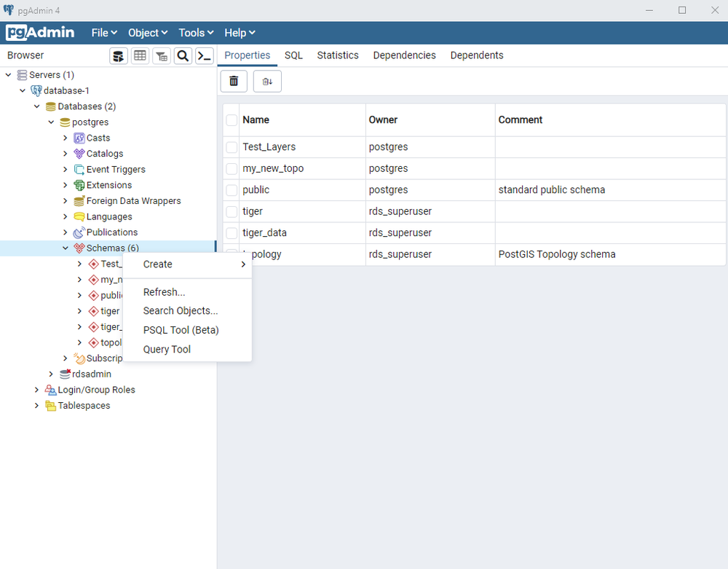This screenshot has width=728, height=569.
Task: Check the tiger row checkbox
Action: tap(232, 211)
